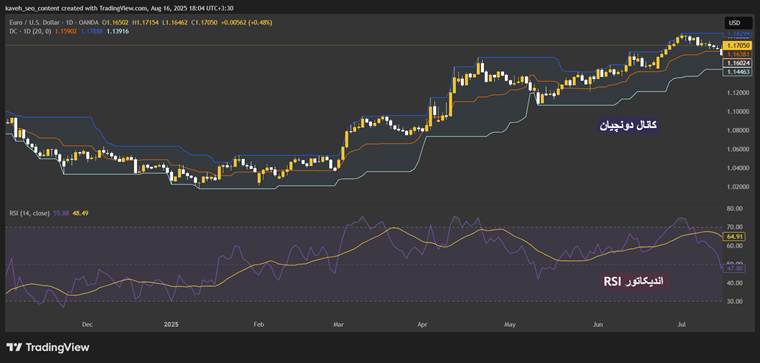760x363 pixels.
Task: Click the RSI (14, close) indicator legend
Action: 29,212
